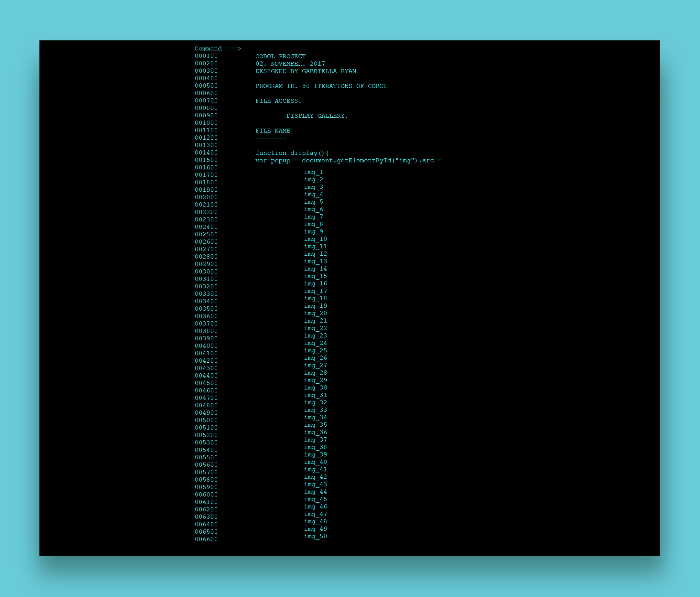View the img_19 iteration
Image resolution: width=700 pixels, height=597 pixels.
315,306
